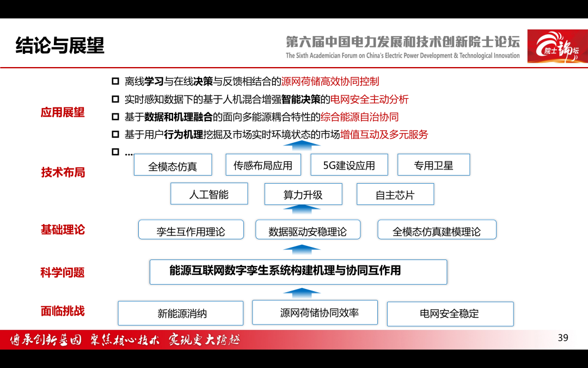The image size is (588, 368).
Task: Click the 算力升级 box
Action: click(x=303, y=194)
